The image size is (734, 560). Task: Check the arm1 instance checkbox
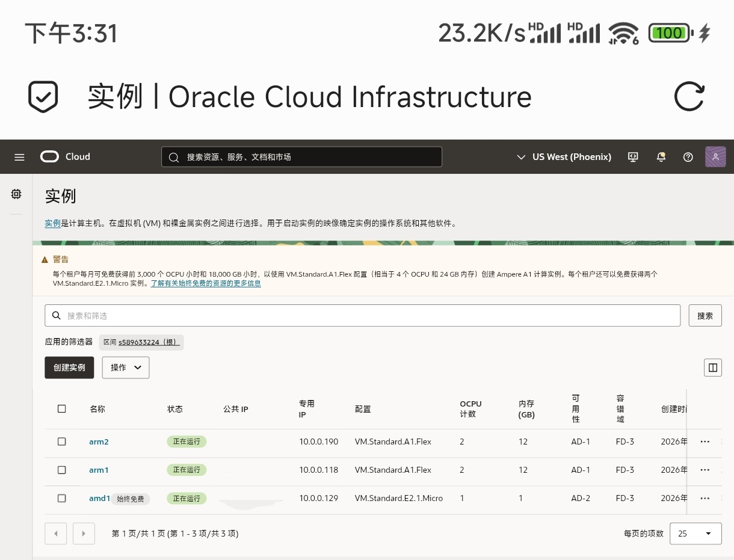click(x=61, y=470)
